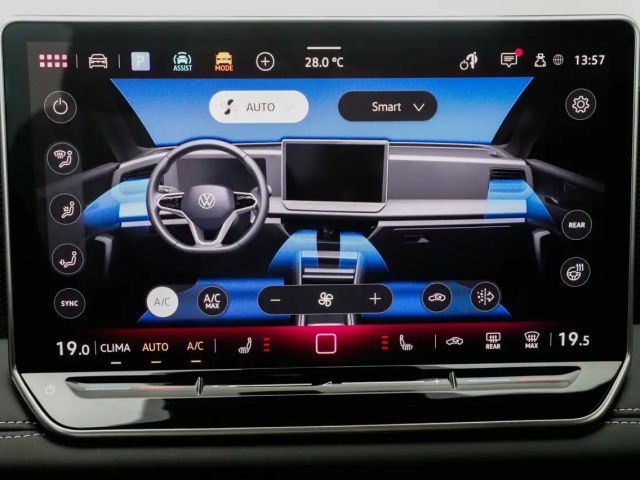Open the vehicle status icon
The image size is (640, 480).
tap(98, 61)
